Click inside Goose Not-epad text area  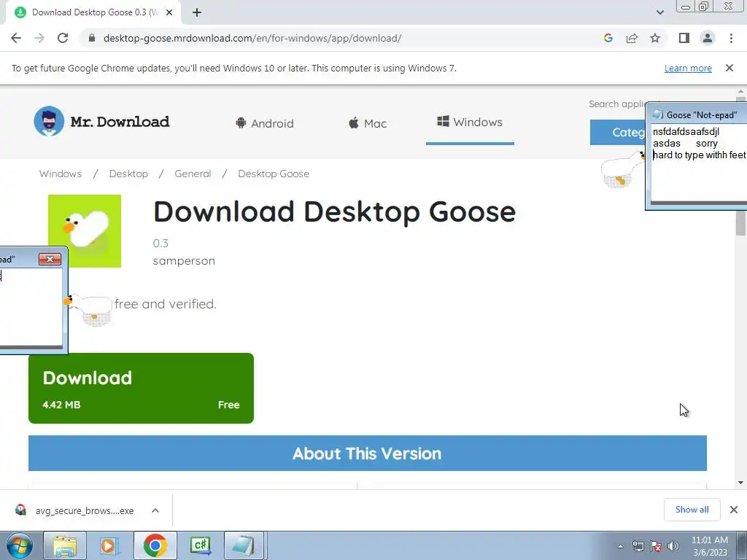(699, 164)
